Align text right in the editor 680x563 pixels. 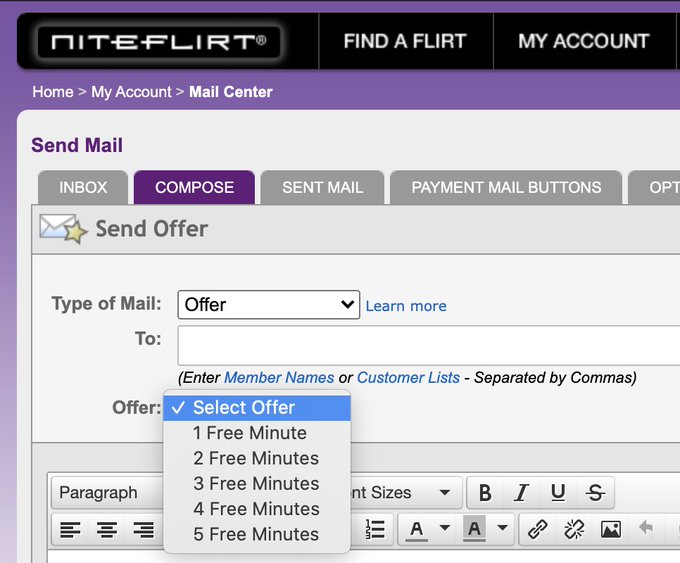coord(144,530)
